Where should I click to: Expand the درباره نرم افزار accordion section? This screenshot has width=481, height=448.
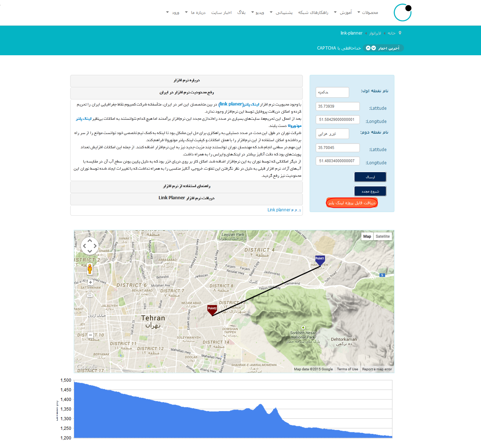186,81
